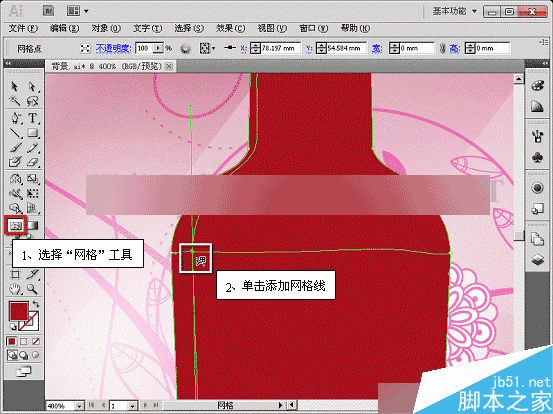Image resolution: width=553 pixels, height=414 pixels.
Task: Open Adobe Bridge from top bar
Action: 48,11
